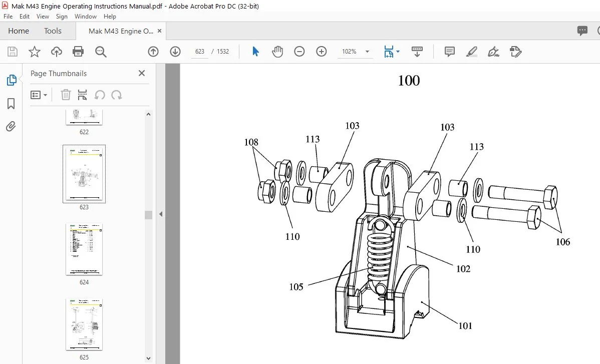Rotate page counterclockwise

(100, 95)
